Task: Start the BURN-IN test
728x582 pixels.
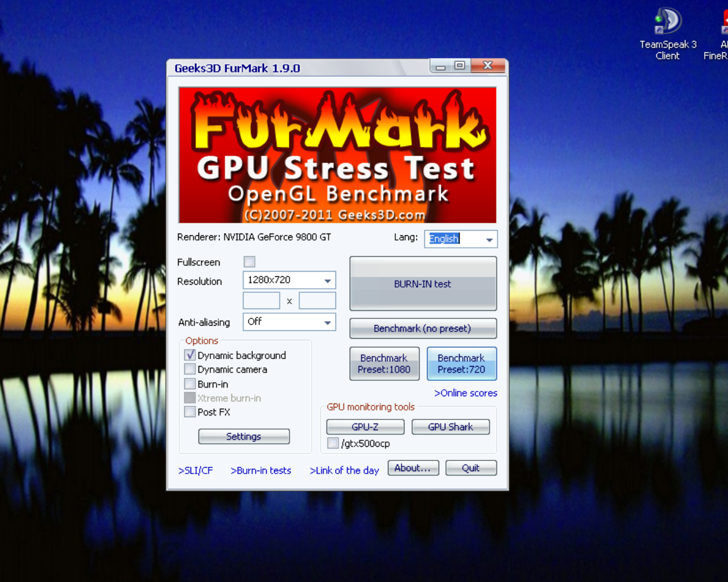Action: point(423,284)
